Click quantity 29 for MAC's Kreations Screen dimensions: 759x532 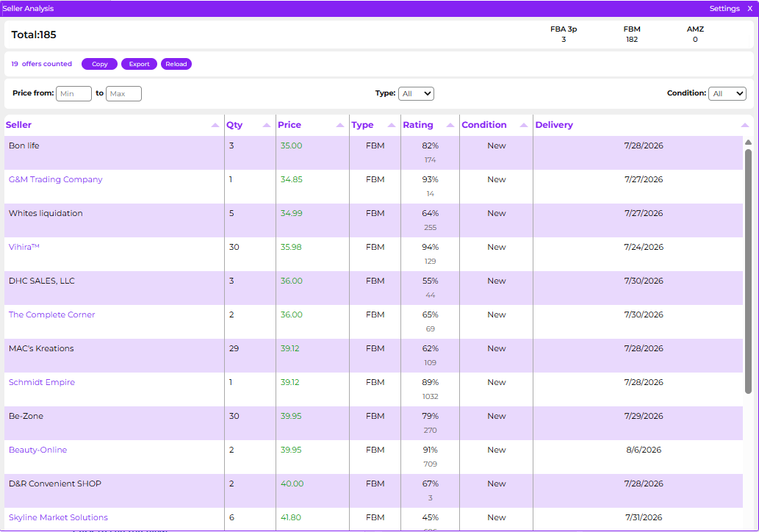pyautogui.click(x=234, y=348)
